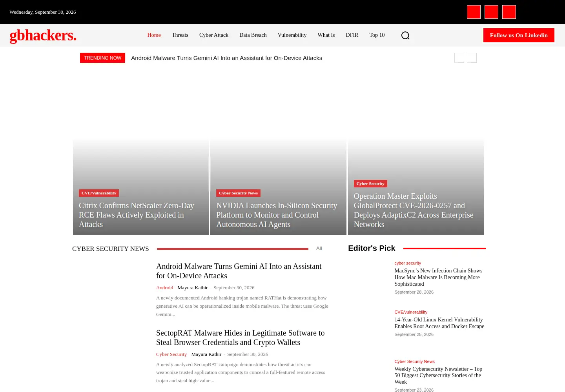
Task: Open the What Is menu item
Action: click(x=326, y=35)
